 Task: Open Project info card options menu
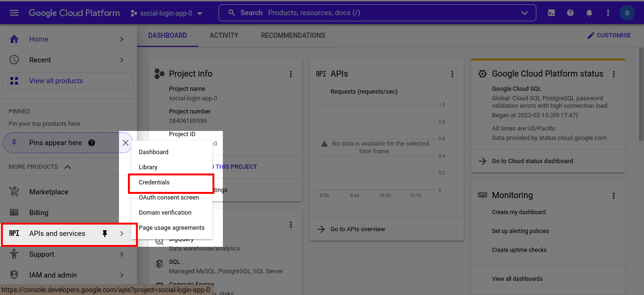pyautogui.click(x=291, y=74)
